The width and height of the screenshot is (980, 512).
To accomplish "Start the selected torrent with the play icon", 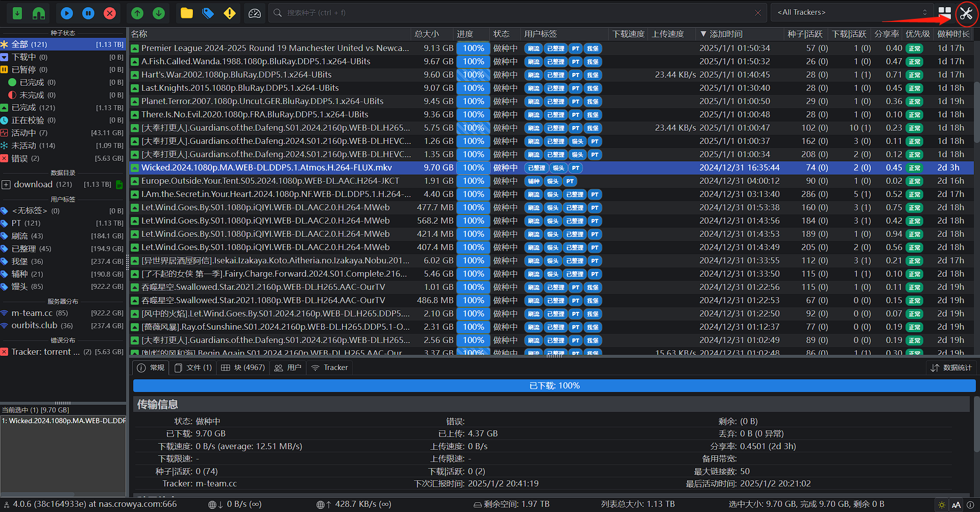I will 67,13.
